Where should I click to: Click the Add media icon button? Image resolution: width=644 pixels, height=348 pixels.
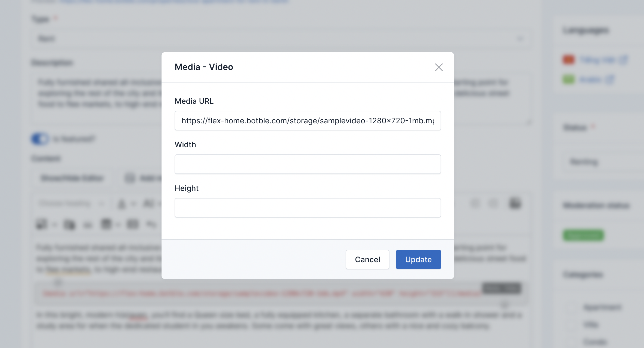(x=130, y=178)
